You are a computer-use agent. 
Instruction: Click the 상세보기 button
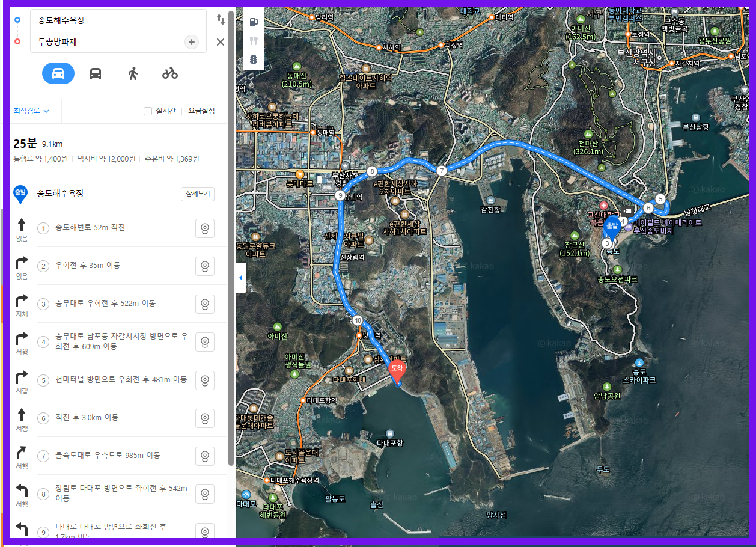(x=198, y=194)
